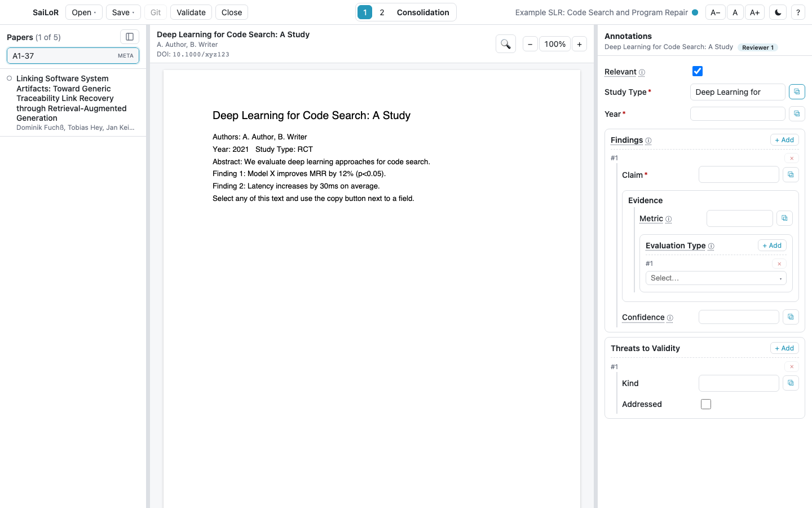This screenshot has height=508, width=812.
Task: Switch to reviewer tab 2
Action: pyautogui.click(x=382, y=12)
